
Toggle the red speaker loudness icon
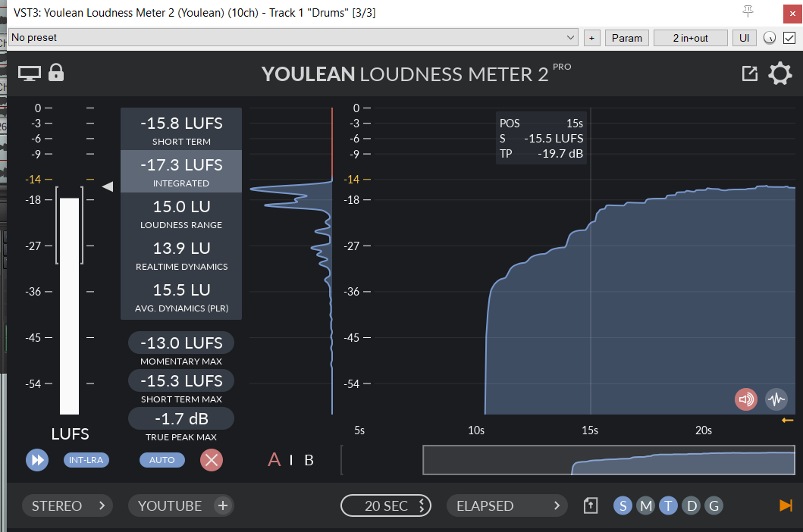[x=745, y=399]
